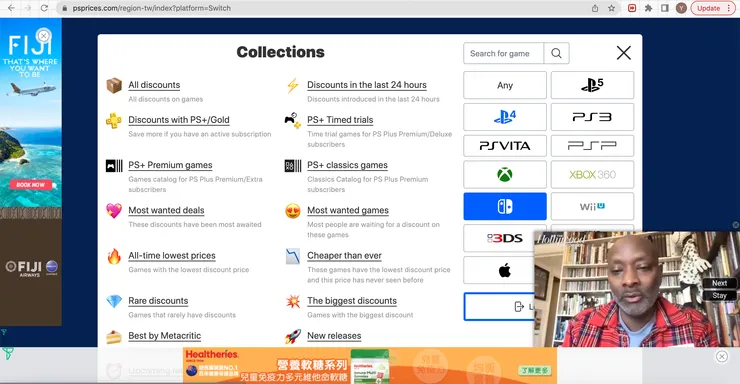Open Best by Metacritic link

(165, 336)
